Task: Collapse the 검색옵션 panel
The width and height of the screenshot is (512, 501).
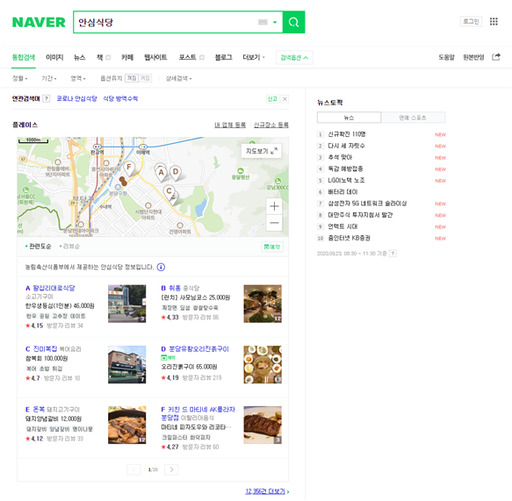Action: (294, 58)
